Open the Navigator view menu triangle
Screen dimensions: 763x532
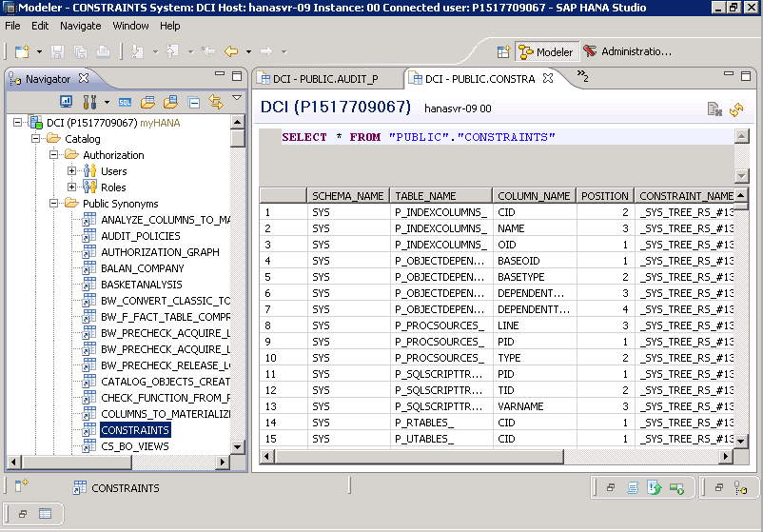coord(237,98)
